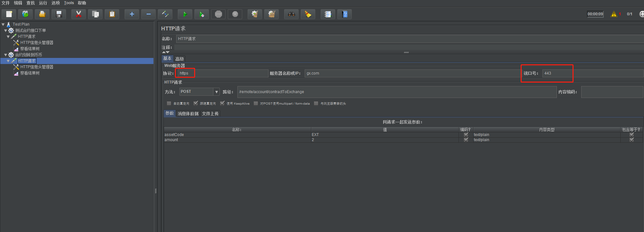Image resolution: width=644 pixels, height=232 pixels.
Task: Click the Reset Search icon
Action: (308, 14)
